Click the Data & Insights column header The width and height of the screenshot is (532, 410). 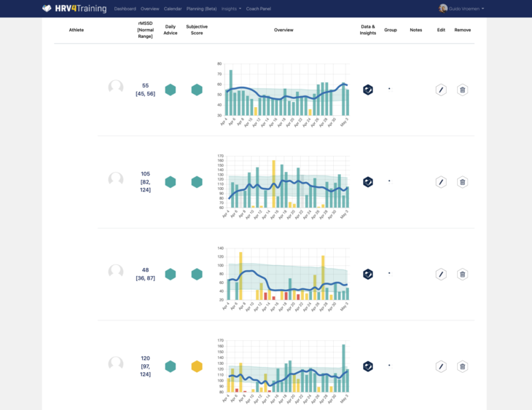tap(368, 30)
